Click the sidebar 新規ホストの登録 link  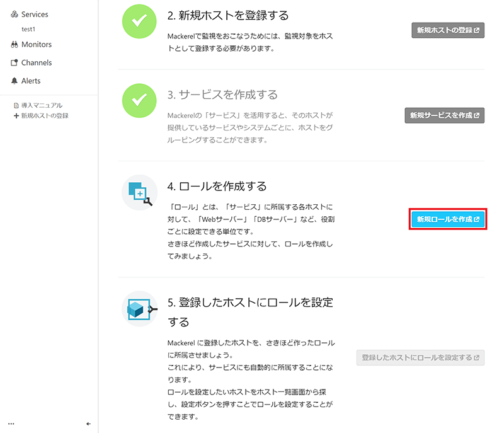(44, 116)
